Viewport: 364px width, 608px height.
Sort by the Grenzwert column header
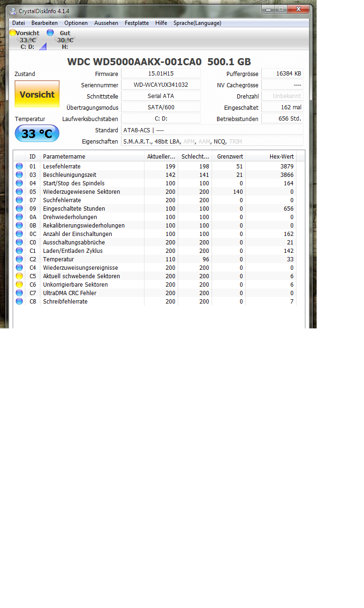228,157
